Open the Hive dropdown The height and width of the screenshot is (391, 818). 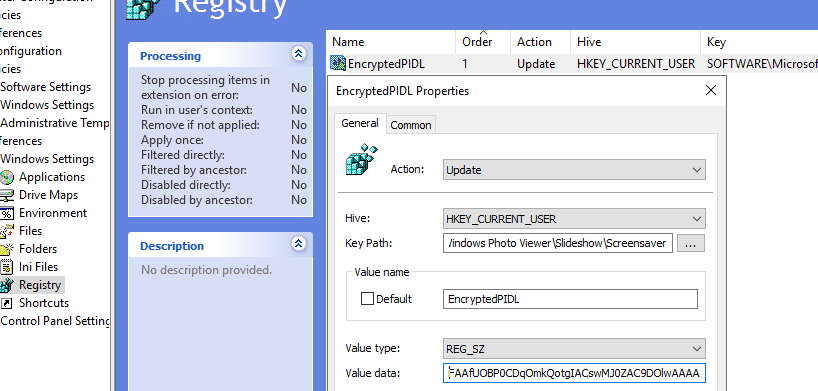click(574, 219)
